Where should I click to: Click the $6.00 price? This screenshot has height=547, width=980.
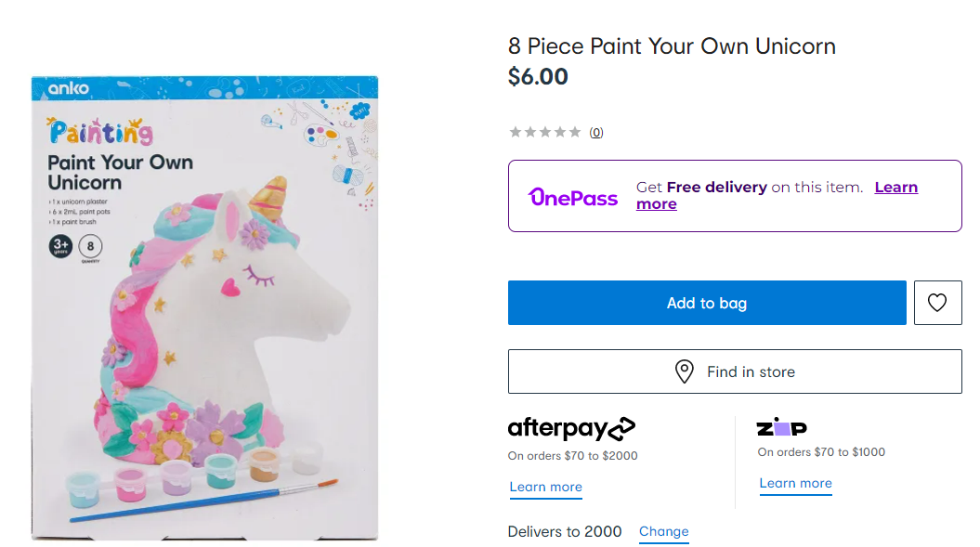(x=538, y=77)
